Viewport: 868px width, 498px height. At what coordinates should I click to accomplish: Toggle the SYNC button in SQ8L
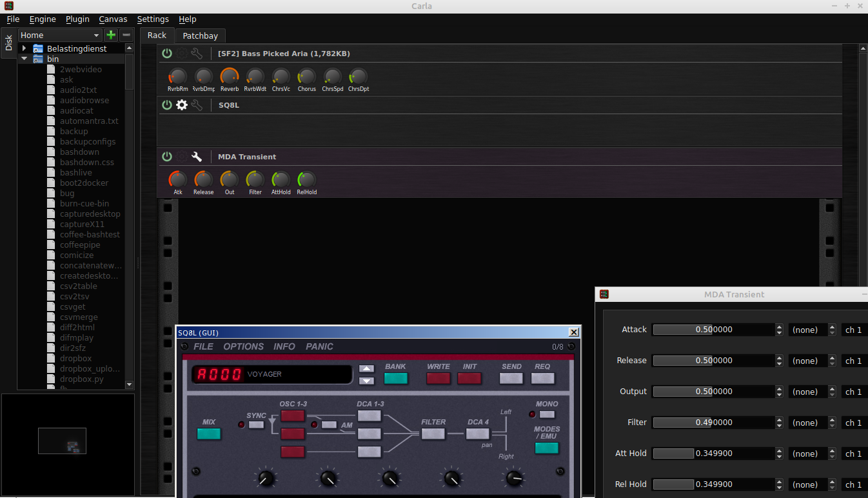tap(256, 424)
